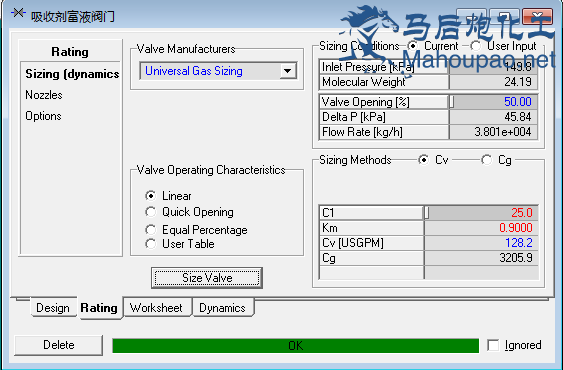Click the green OK status bar
The height and width of the screenshot is (370, 563).
pos(296,346)
